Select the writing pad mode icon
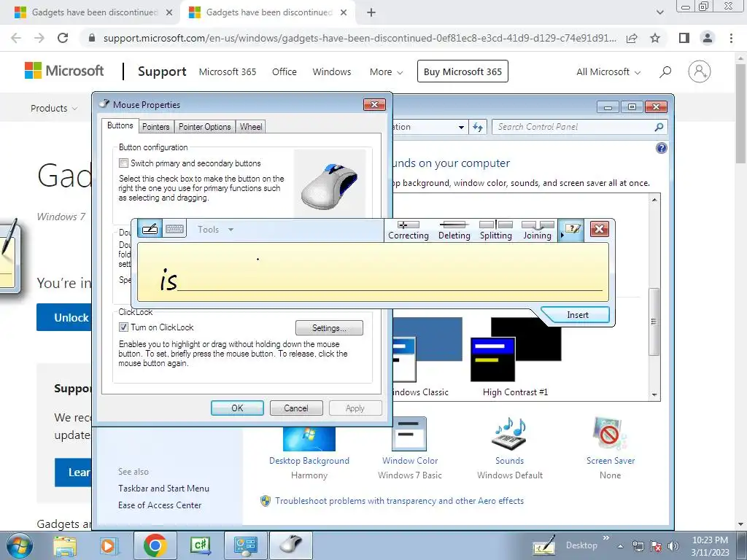Image resolution: width=747 pixels, height=560 pixels. [150, 229]
